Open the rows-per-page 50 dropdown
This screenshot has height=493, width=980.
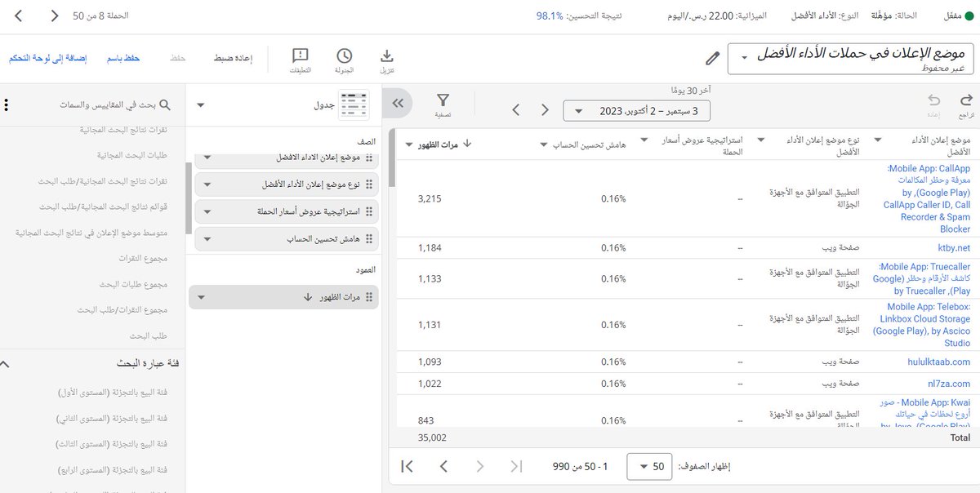click(649, 467)
